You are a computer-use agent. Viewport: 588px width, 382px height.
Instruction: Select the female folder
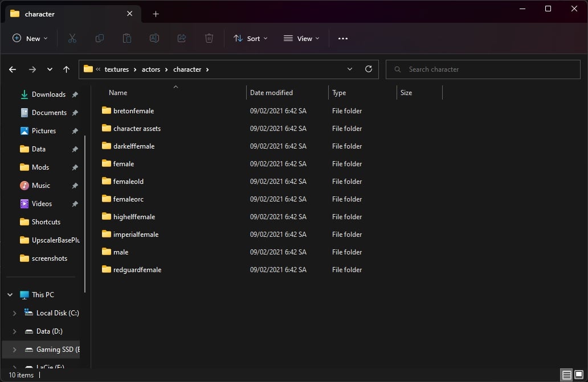point(124,163)
